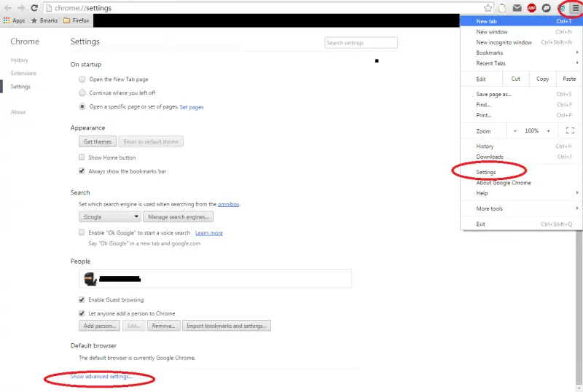Bookmark this page with the star icon
The height and width of the screenshot is (392, 583).
click(488, 8)
